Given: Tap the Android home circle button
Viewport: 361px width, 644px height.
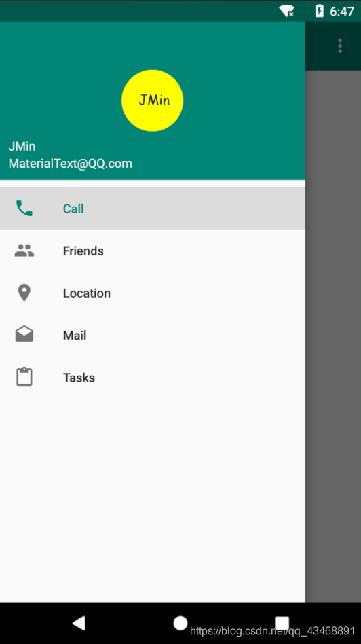Looking at the screenshot, I should (x=180, y=623).
